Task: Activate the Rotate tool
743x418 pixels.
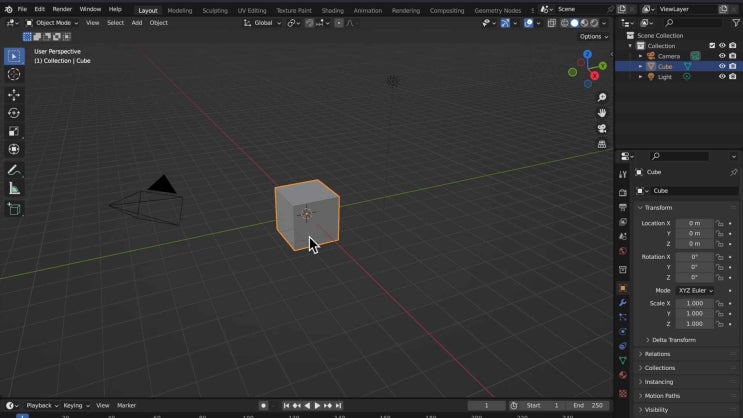Action: [14, 113]
